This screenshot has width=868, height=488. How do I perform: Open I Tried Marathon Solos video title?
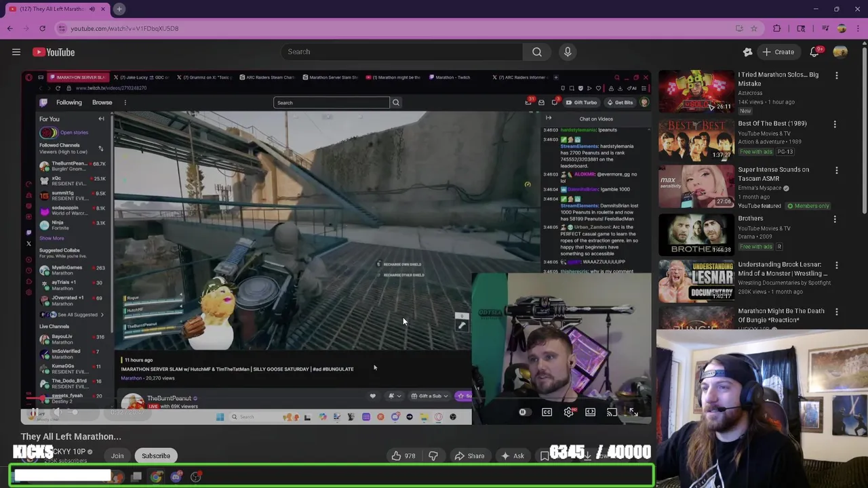click(778, 79)
